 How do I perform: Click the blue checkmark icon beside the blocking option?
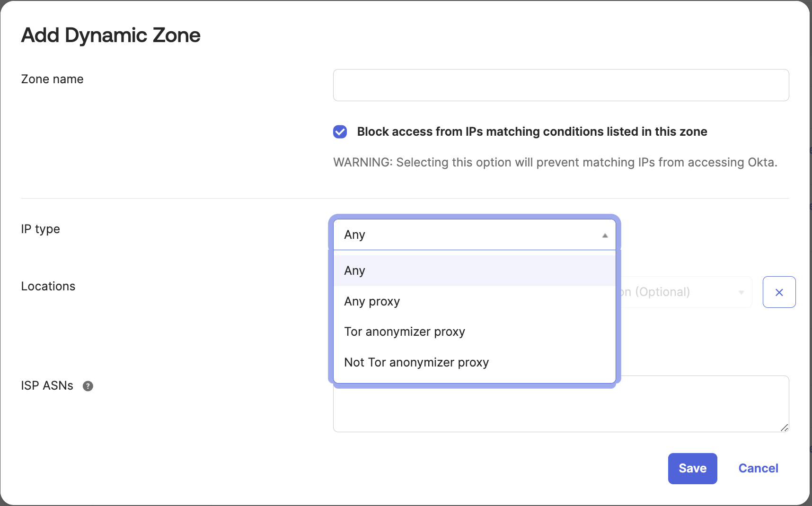coord(340,132)
